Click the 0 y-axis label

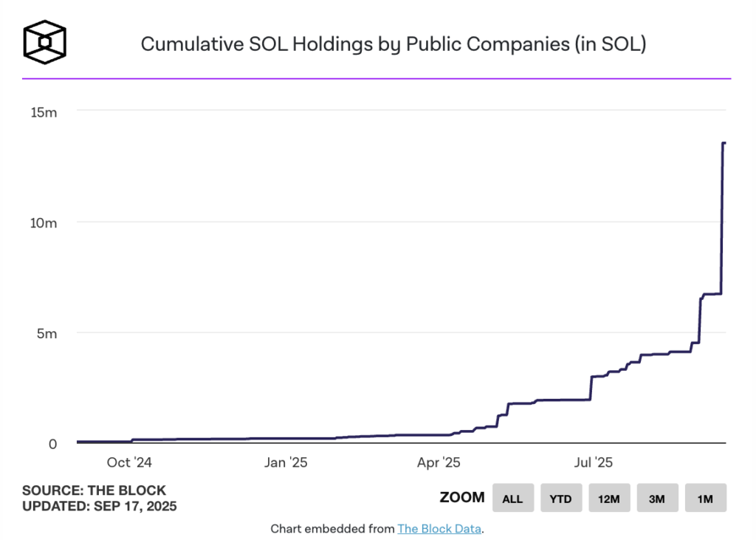(x=53, y=444)
